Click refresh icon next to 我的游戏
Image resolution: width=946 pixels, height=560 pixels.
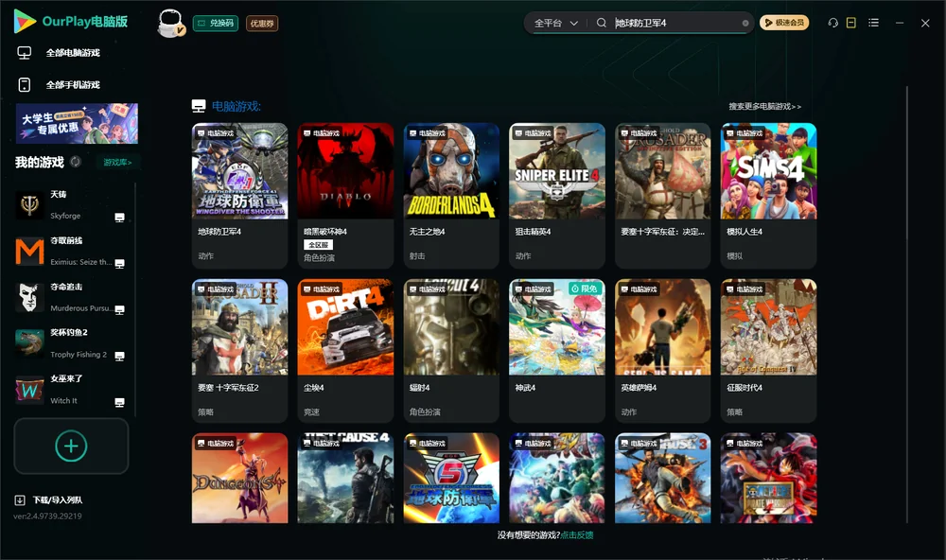tap(76, 162)
